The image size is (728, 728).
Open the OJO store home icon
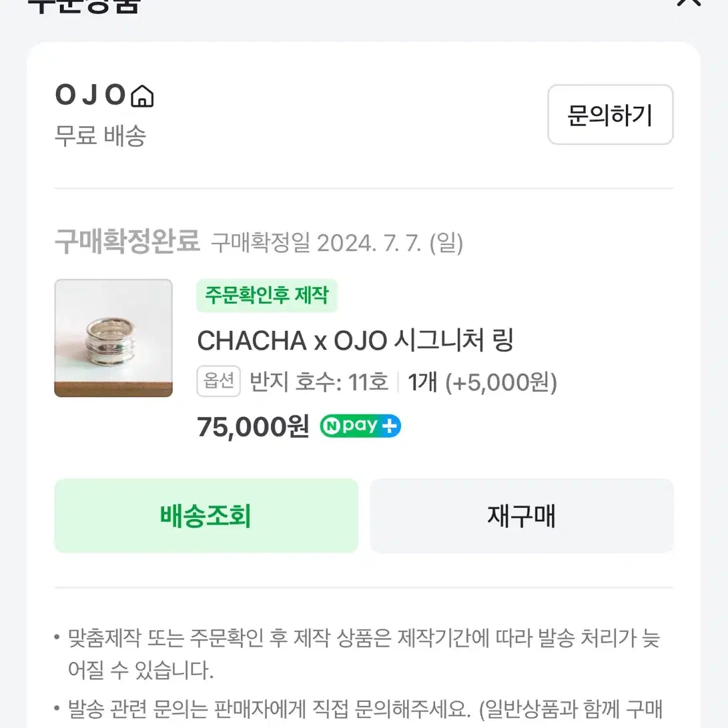[142, 96]
